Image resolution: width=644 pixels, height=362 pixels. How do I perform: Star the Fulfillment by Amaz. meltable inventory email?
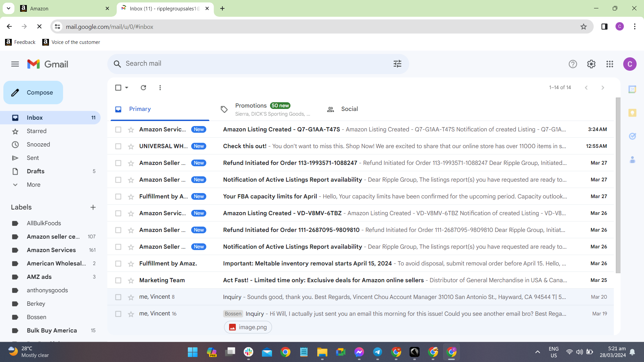point(131,264)
